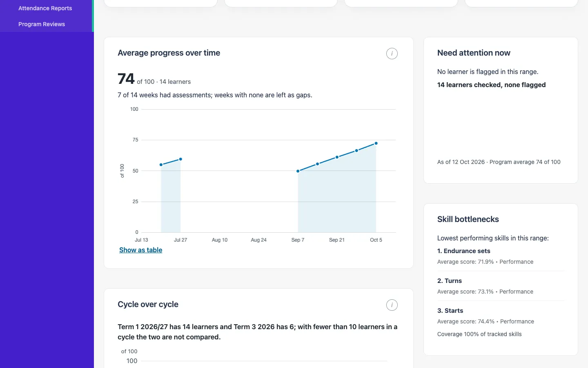Click the Need attention now heading
Viewport: 588px width, 368px height.
coord(474,53)
